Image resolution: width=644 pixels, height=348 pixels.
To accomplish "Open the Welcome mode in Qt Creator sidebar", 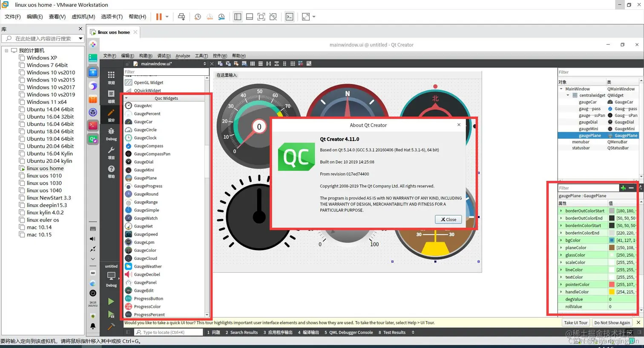I will [111, 77].
